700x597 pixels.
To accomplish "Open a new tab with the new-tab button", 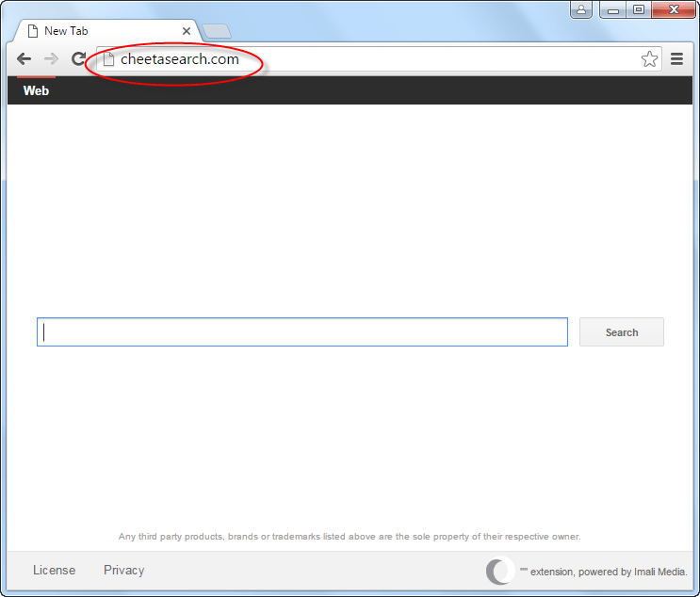I will [x=217, y=31].
